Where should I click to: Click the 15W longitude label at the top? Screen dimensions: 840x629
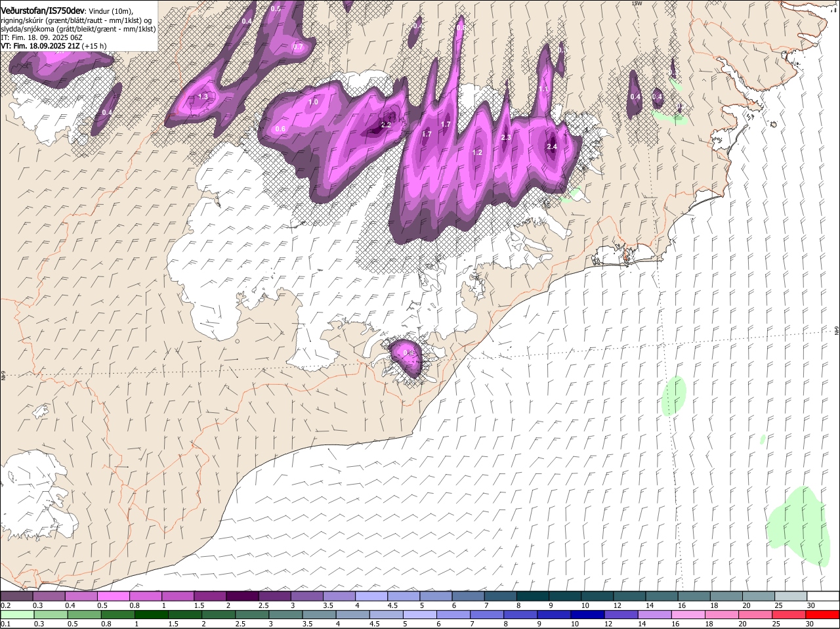[x=636, y=3]
